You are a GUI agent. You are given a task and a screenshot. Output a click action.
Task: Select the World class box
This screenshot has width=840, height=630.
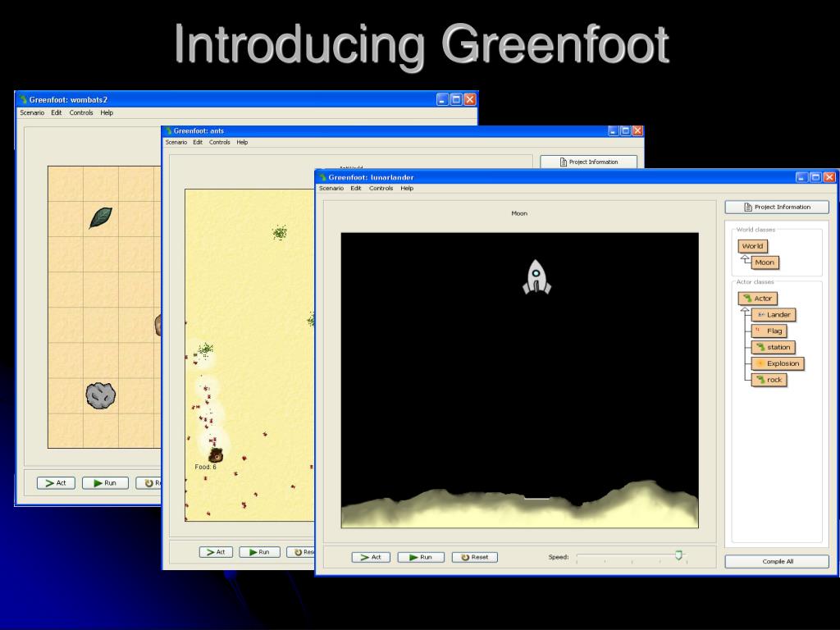[752, 246]
